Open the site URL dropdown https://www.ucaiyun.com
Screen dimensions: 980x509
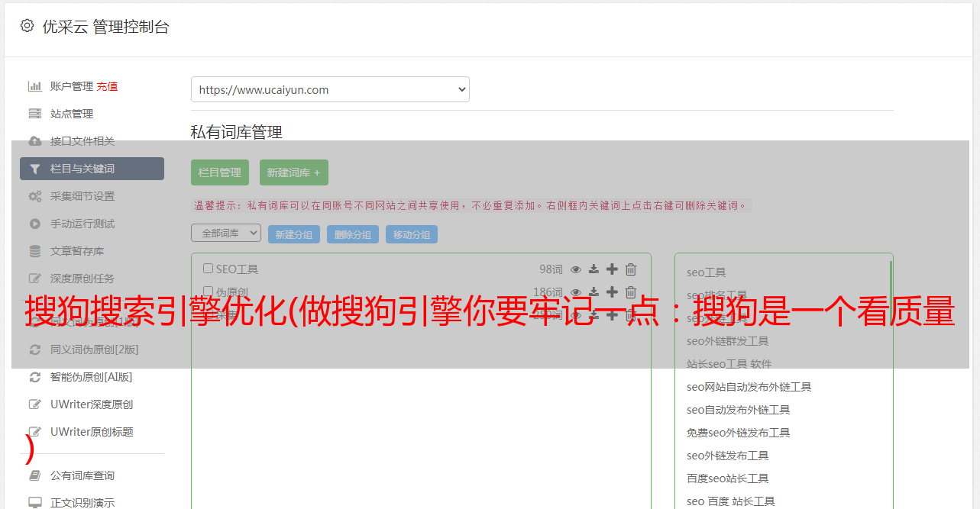tap(330, 89)
